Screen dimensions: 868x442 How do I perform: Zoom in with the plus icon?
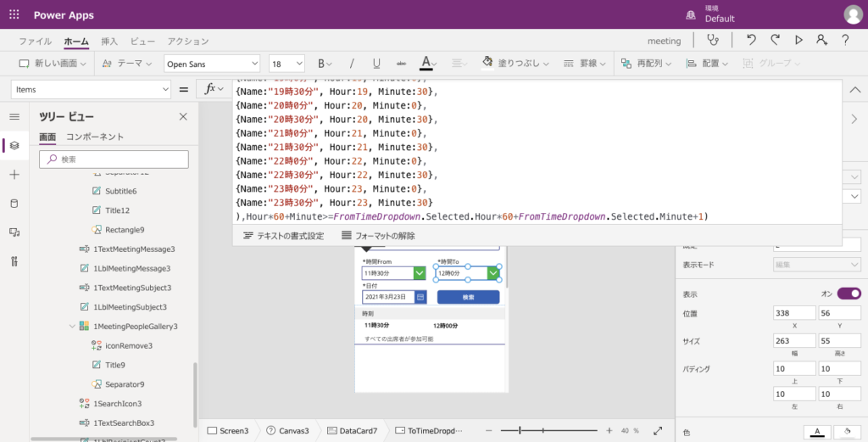pyautogui.click(x=609, y=430)
